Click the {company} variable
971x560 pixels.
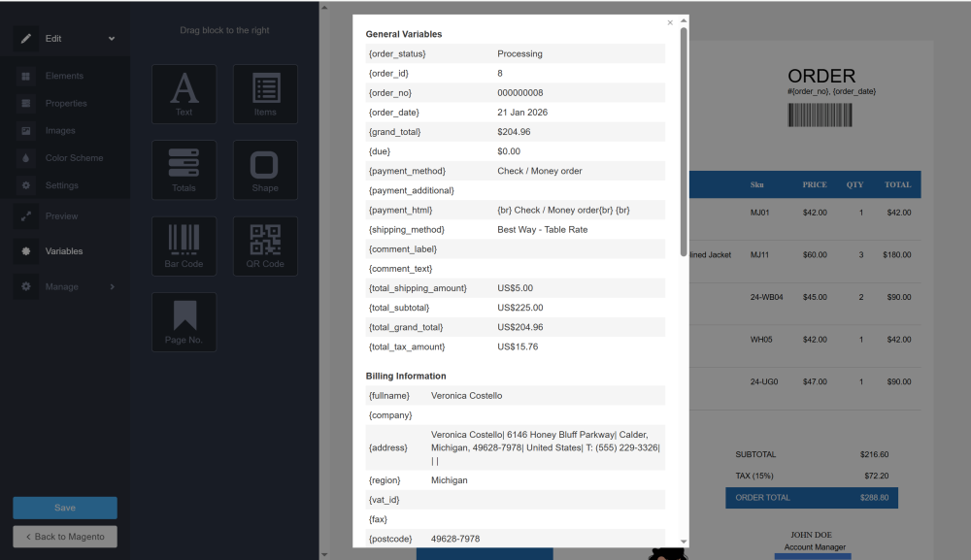point(390,415)
